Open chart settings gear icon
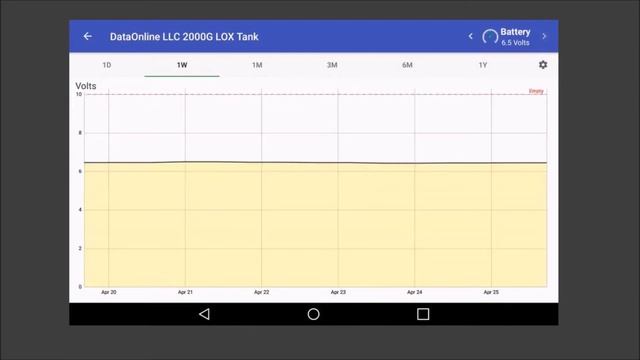 543,64
